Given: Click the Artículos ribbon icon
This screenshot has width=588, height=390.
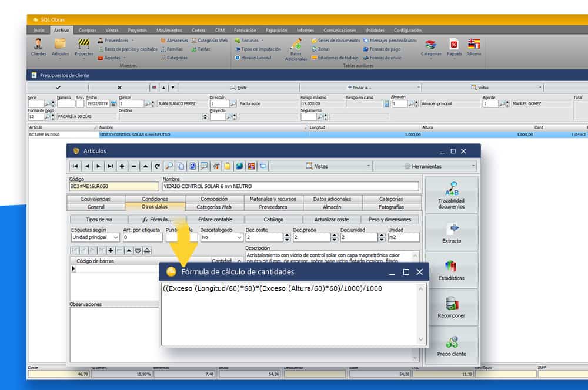Looking at the screenshot, I should pyautogui.click(x=60, y=46).
